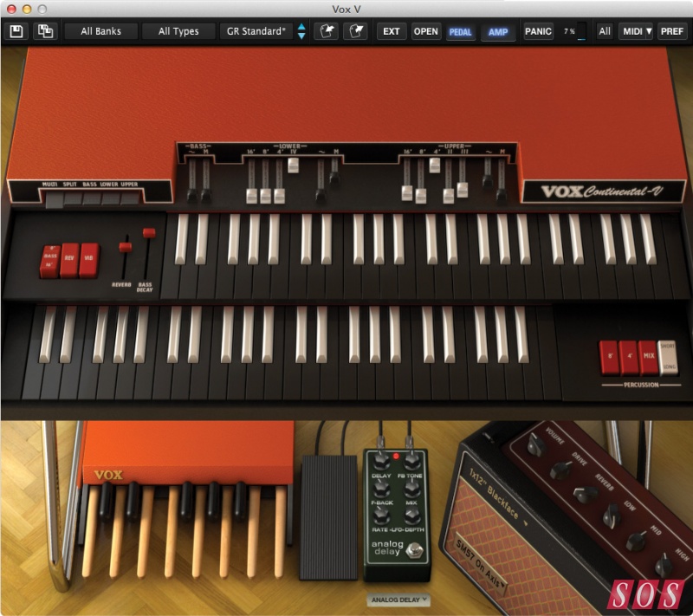The width and height of the screenshot is (693, 616).
Task: Click the export preset icon in toolbar
Action: (x=354, y=32)
